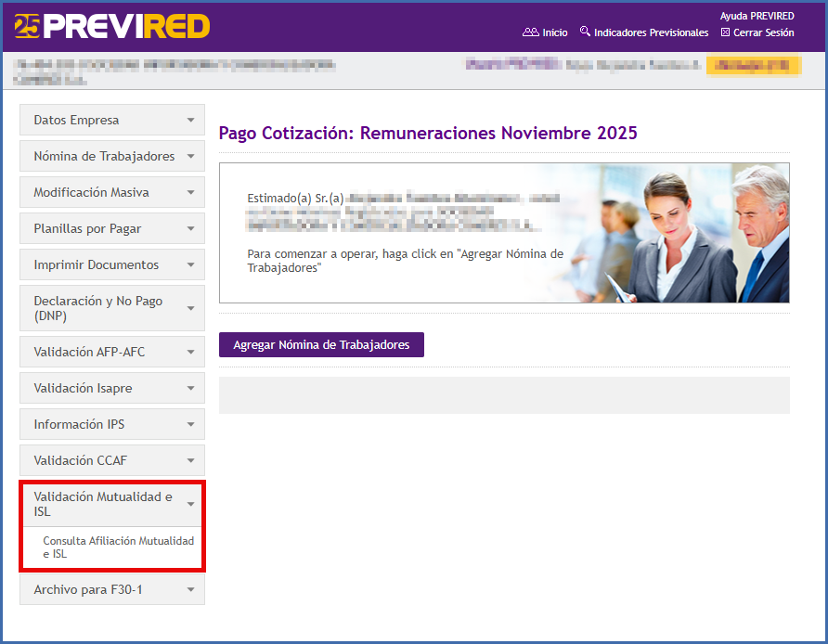Click the yellow highlighted badge in header bar
The width and height of the screenshot is (828, 644).
754,66
